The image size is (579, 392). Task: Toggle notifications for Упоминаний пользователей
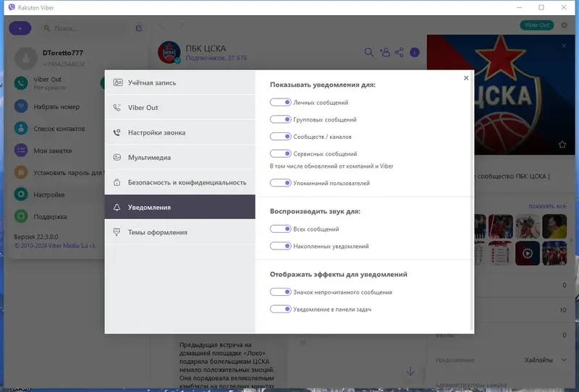[280, 183]
